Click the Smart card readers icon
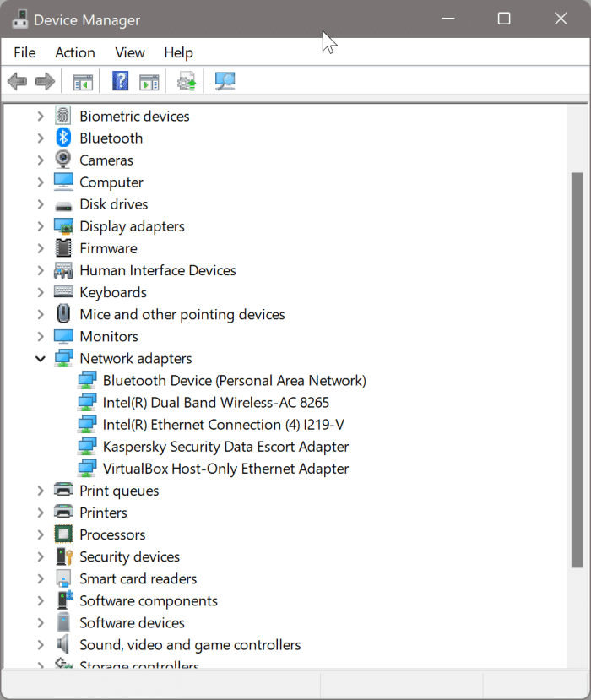The height and width of the screenshot is (700, 591). (x=63, y=578)
